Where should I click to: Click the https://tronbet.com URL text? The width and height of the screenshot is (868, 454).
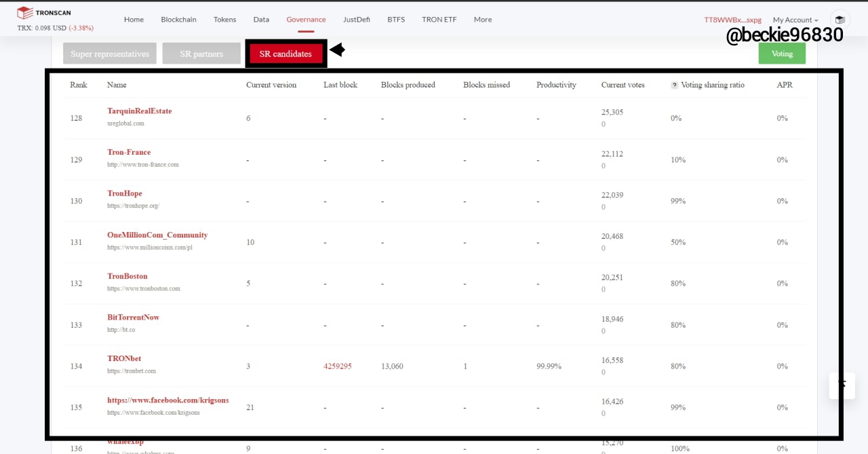[132, 371]
